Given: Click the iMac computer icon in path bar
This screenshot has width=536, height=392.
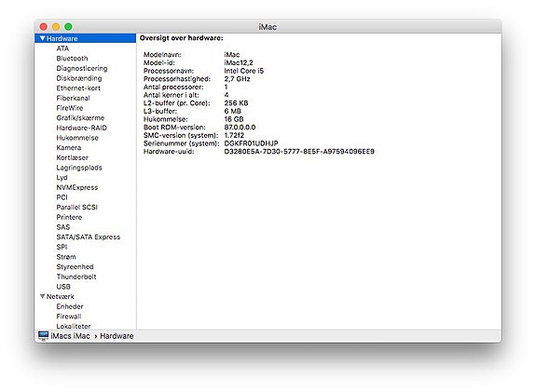Looking at the screenshot, I should point(44,335).
